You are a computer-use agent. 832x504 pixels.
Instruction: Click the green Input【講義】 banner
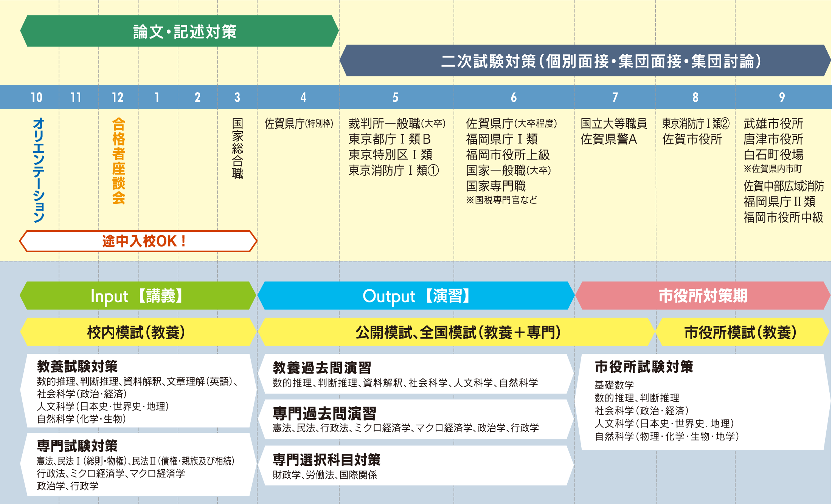[x=138, y=296]
